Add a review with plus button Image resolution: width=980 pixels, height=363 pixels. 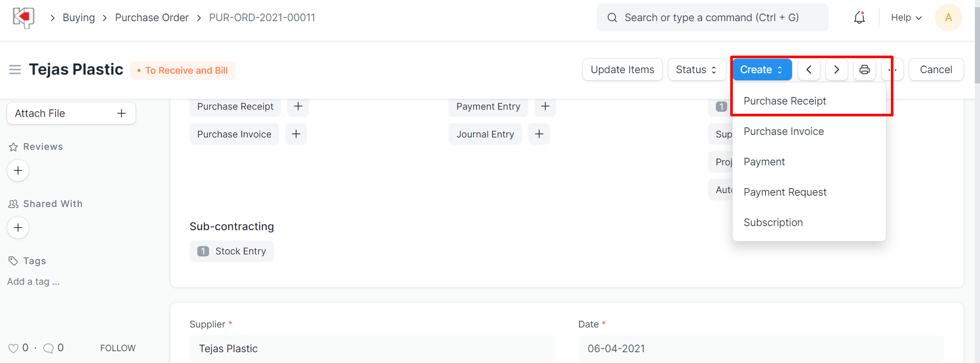18,170
